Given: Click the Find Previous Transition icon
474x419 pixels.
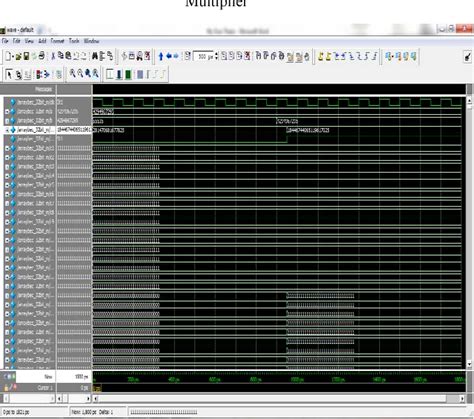Looking at the screenshot, I should [337, 56].
